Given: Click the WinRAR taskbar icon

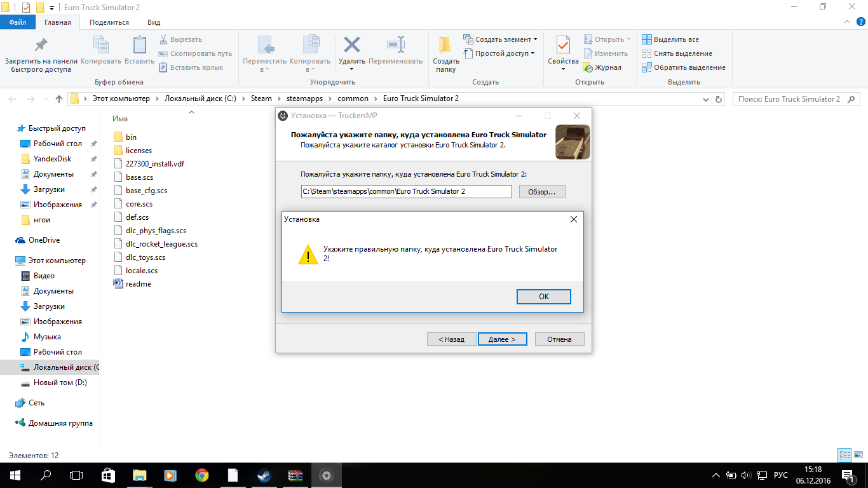Looking at the screenshot, I should pos(295,475).
